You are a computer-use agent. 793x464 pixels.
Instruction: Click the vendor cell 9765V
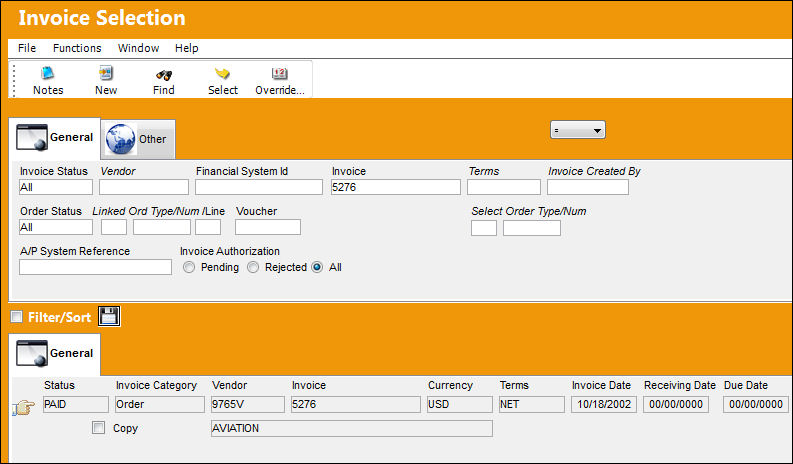pyautogui.click(x=248, y=404)
